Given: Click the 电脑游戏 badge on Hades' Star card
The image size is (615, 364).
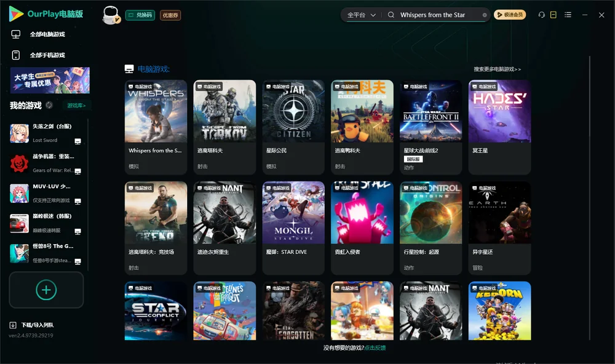Looking at the screenshot, I should point(483,86).
